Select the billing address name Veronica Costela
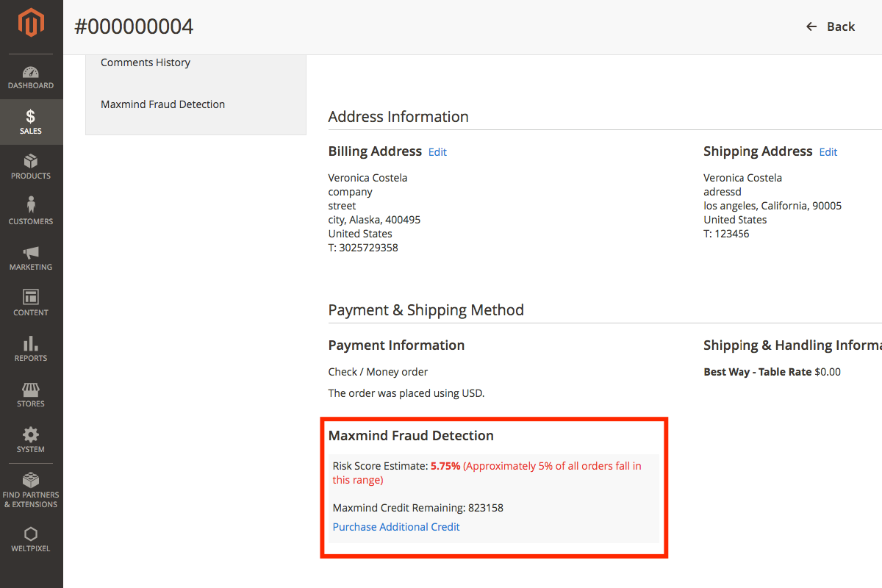This screenshot has height=588, width=882. coord(367,178)
